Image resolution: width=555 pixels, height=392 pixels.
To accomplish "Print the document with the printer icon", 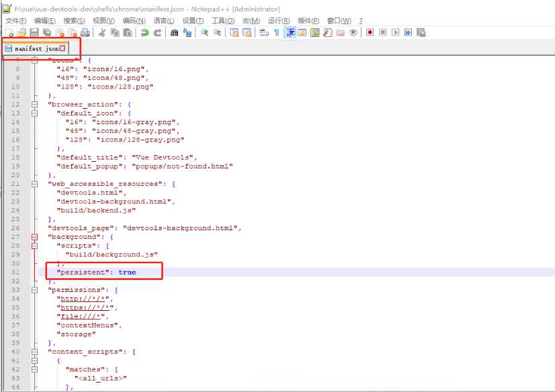I will tap(85, 33).
